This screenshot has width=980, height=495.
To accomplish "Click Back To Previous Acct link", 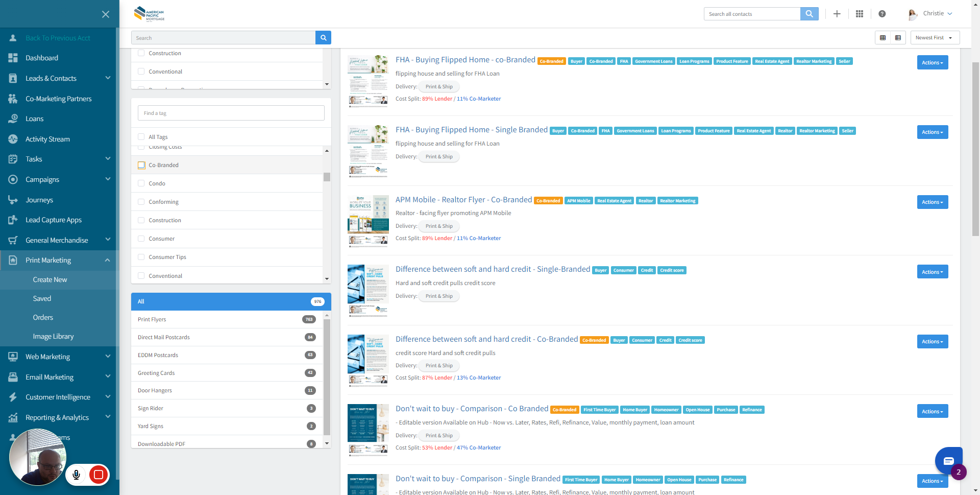I will [58, 38].
